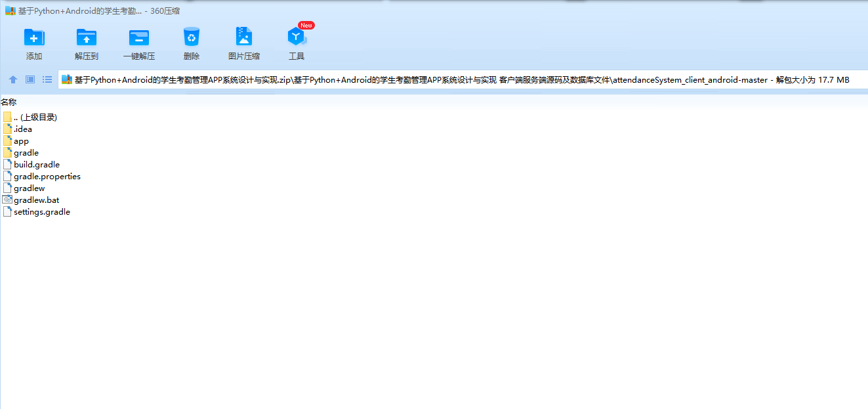The image size is (868, 409).
Task: Click the gradlew.bat batch file icon
Action: [x=7, y=200]
